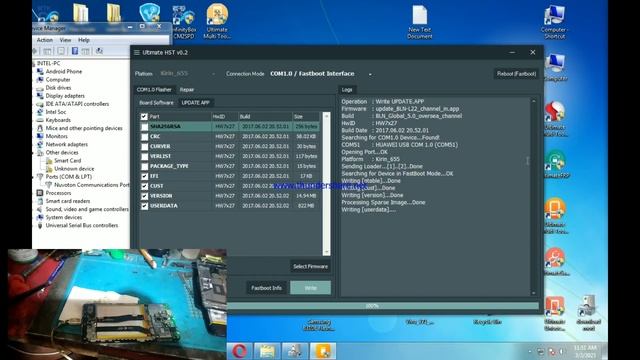640x360 pixels.
Task: Toggle the select-all Part header checkbox
Action: tap(144, 117)
